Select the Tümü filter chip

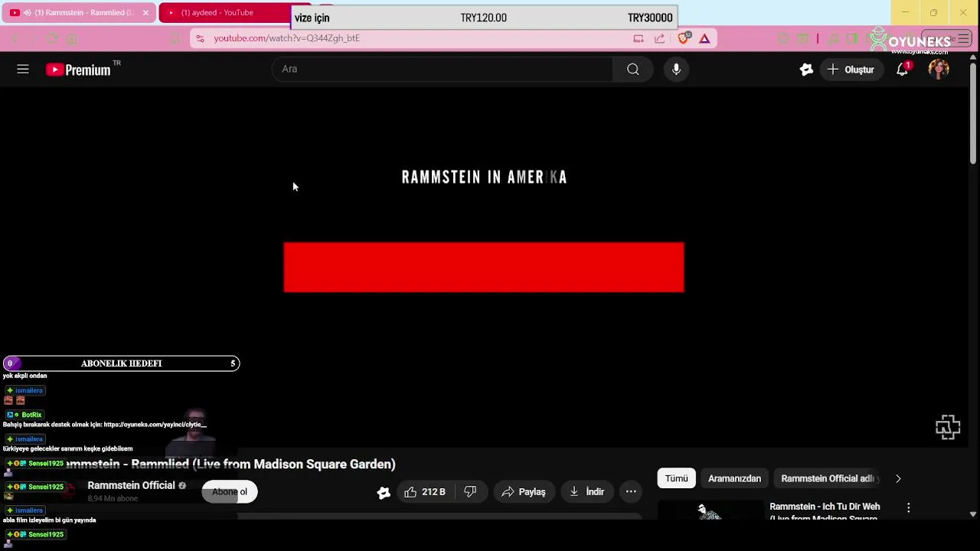pyautogui.click(x=676, y=478)
